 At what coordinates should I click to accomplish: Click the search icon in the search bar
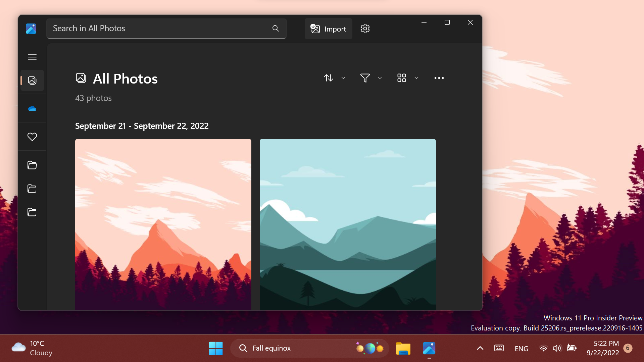point(275,29)
